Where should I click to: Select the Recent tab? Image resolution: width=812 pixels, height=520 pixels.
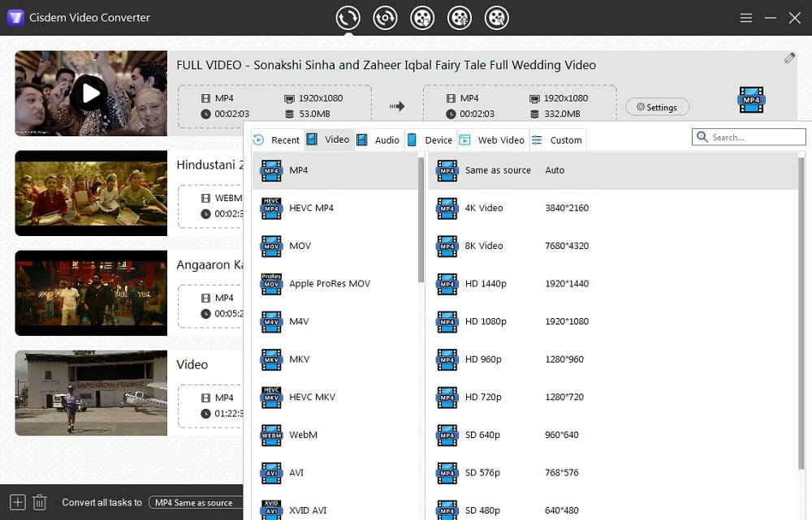tap(277, 140)
